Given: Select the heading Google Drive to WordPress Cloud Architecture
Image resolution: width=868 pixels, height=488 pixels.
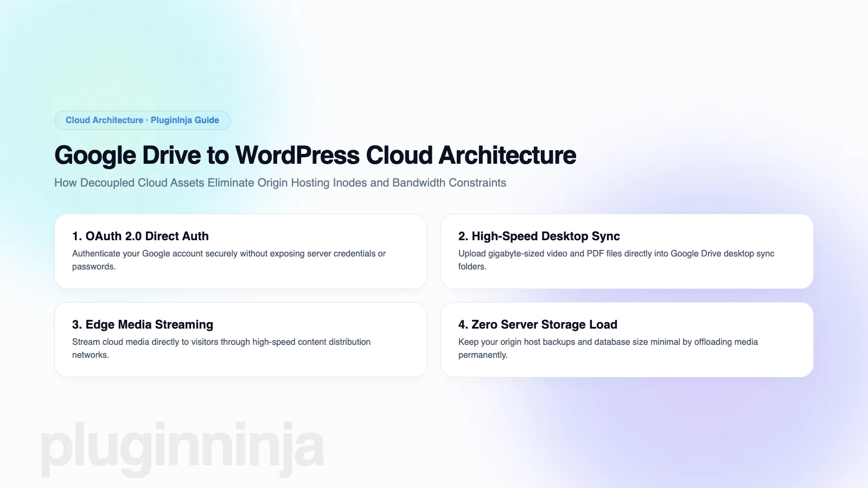Looking at the screenshot, I should 315,156.
